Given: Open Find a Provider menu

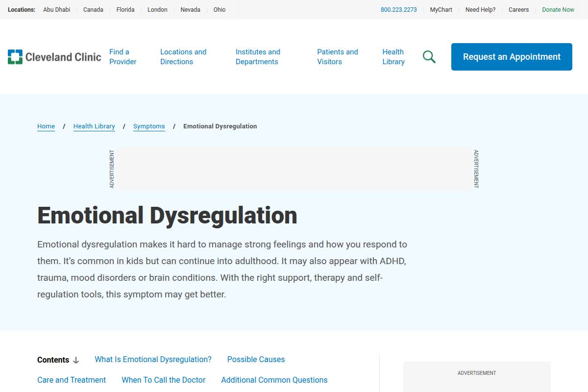Looking at the screenshot, I should click(122, 57).
